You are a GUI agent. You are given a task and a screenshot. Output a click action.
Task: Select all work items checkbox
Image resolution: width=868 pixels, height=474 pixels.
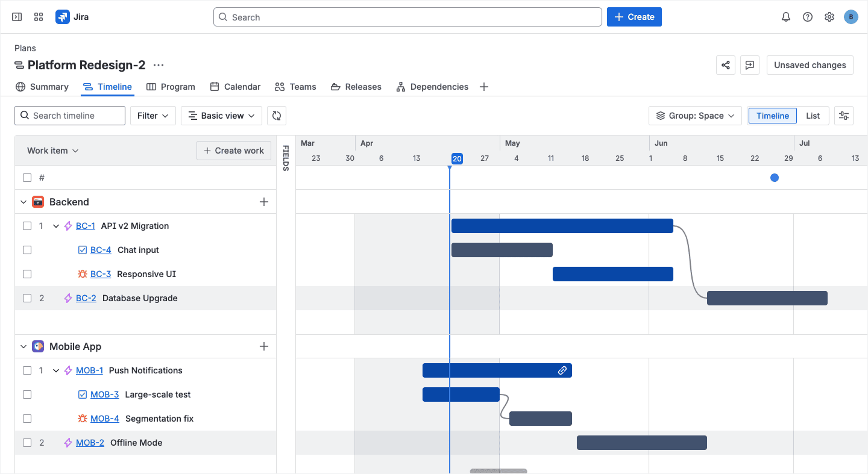(x=27, y=178)
